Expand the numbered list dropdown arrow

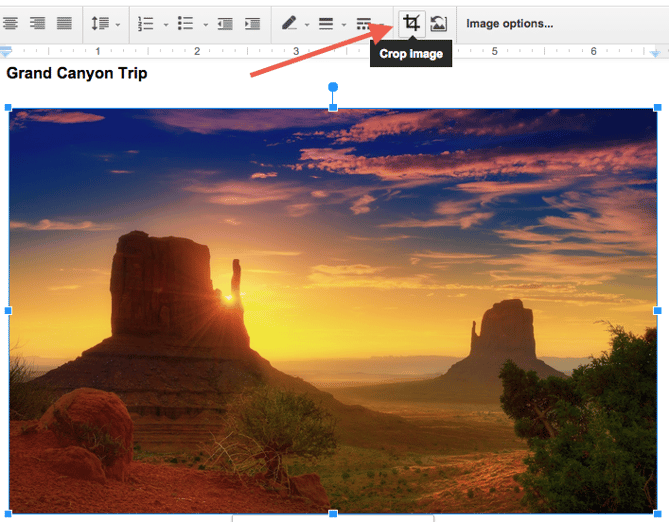[165, 24]
